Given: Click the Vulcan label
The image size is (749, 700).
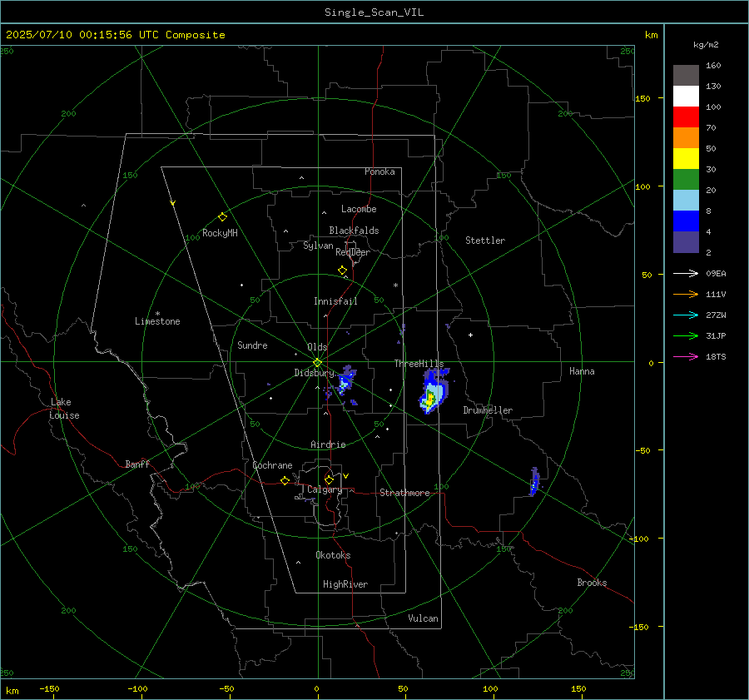Looking at the screenshot, I should coord(423,618).
